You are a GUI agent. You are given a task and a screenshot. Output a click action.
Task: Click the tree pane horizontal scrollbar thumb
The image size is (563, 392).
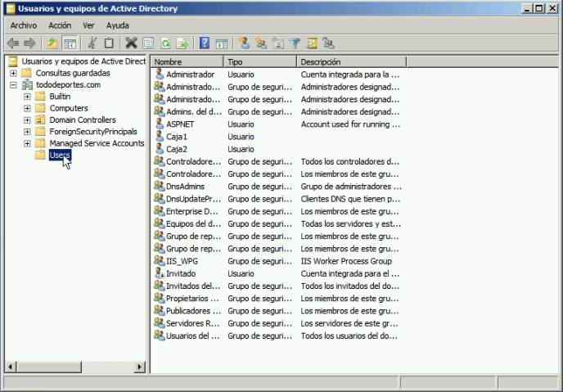(x=48, y=367)
